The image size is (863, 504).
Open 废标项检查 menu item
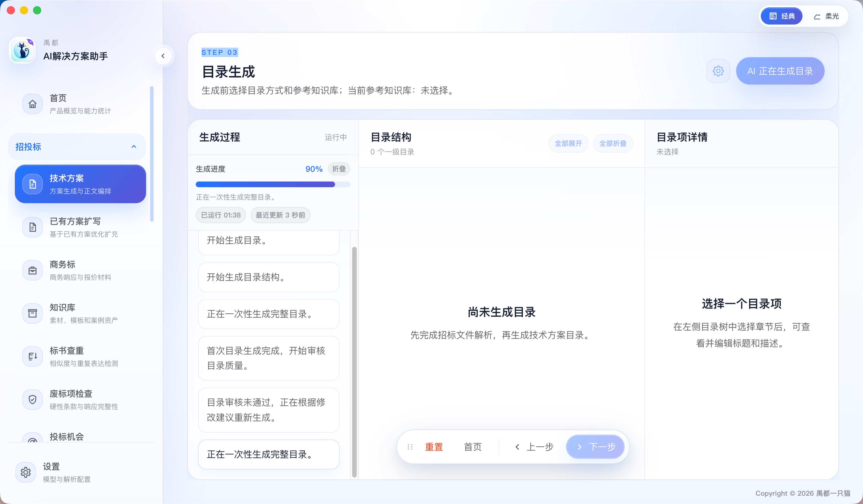(x=80, y=400)
